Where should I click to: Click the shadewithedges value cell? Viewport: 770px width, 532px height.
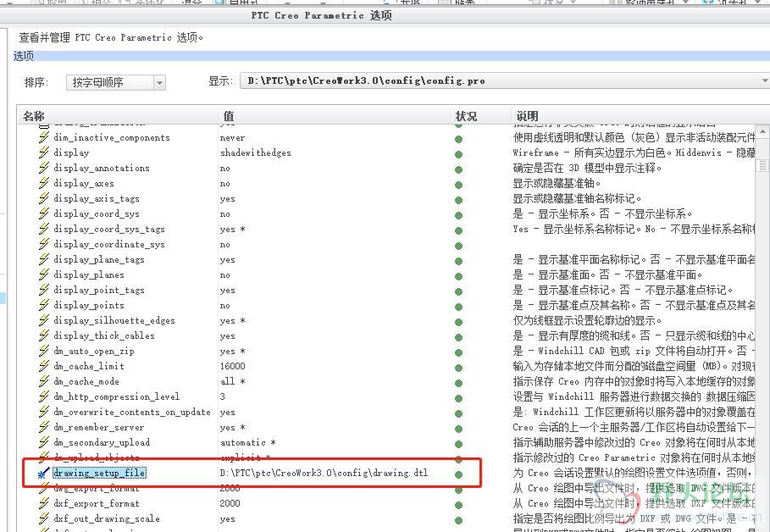(x=255, y=152)
